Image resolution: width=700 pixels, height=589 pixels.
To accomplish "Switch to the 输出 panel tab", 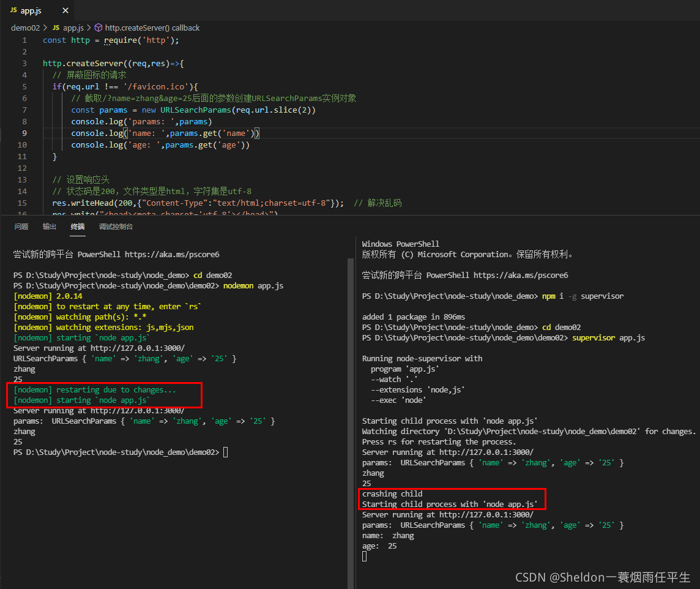I will click(49, 226).
